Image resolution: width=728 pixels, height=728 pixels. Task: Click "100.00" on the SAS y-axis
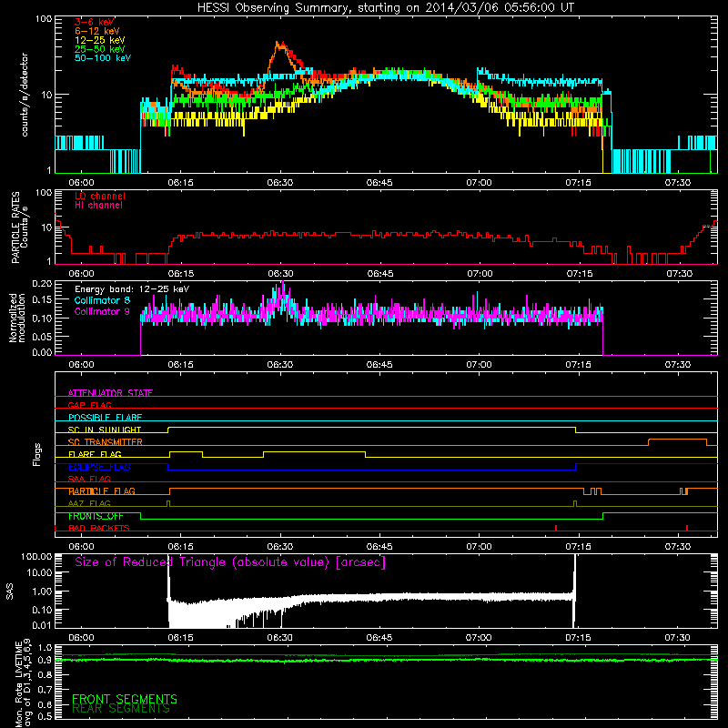(x=36, y=556)
